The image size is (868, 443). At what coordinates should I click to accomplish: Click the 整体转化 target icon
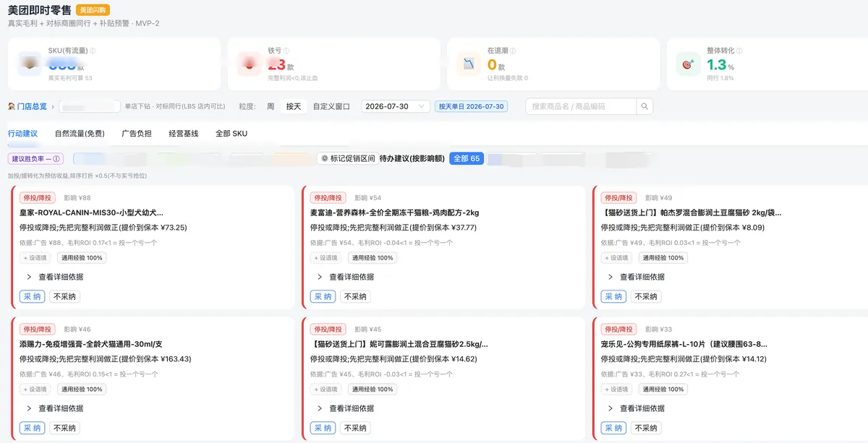[688, 64]
